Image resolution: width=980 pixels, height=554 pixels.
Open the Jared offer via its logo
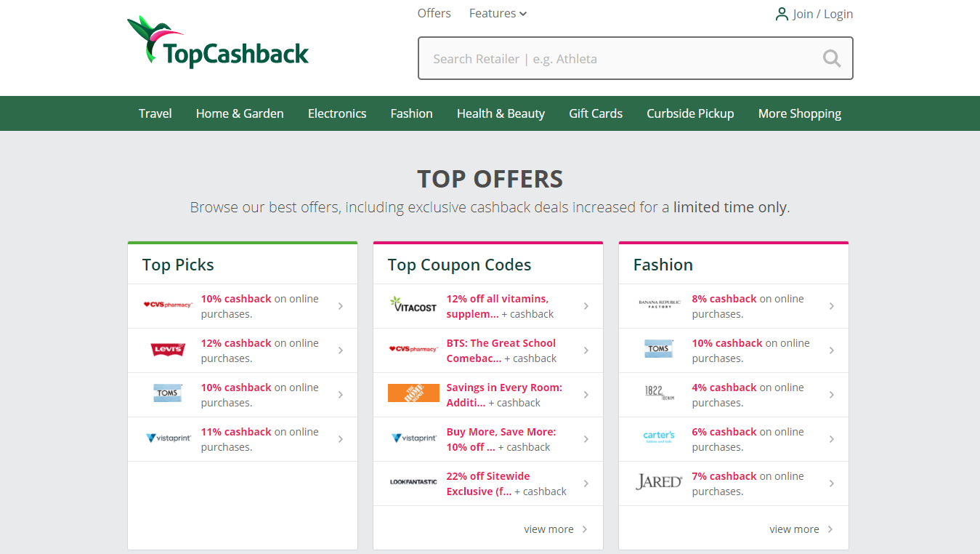pos(658,483)
